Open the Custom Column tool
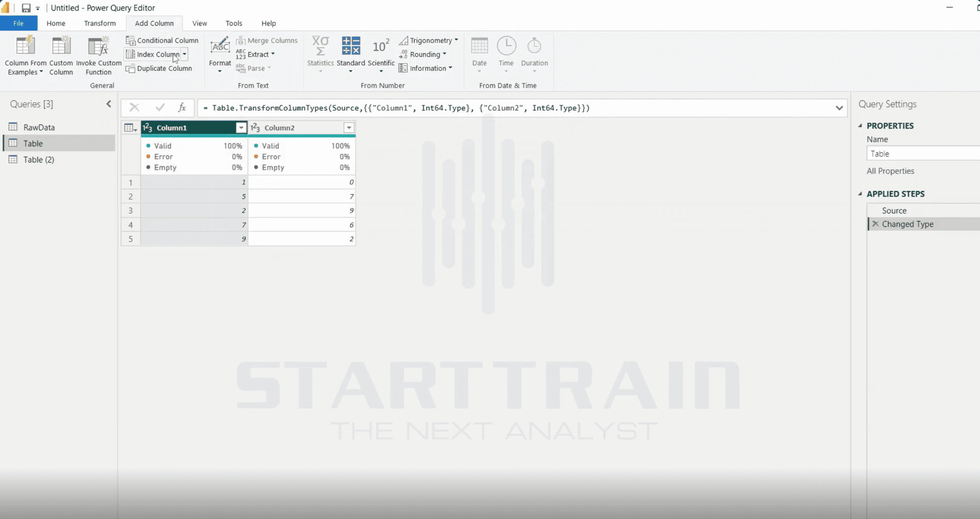980x519 pixels. (61, 55)
